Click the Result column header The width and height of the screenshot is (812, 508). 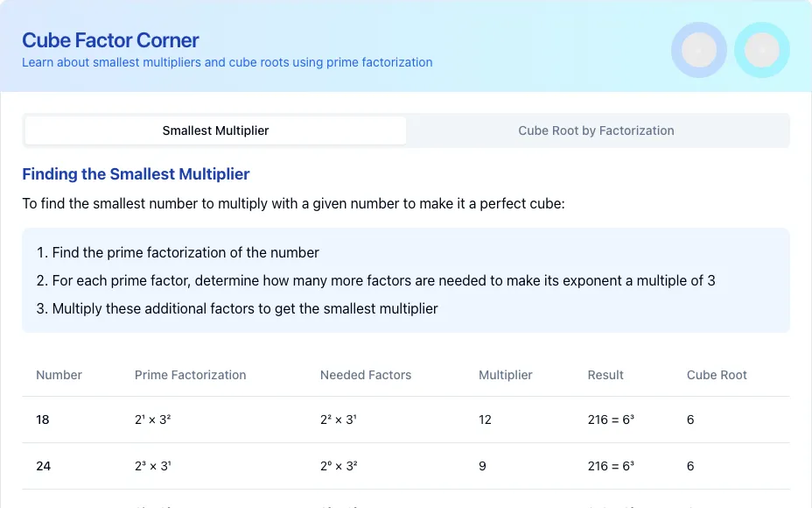coord(605,375)
